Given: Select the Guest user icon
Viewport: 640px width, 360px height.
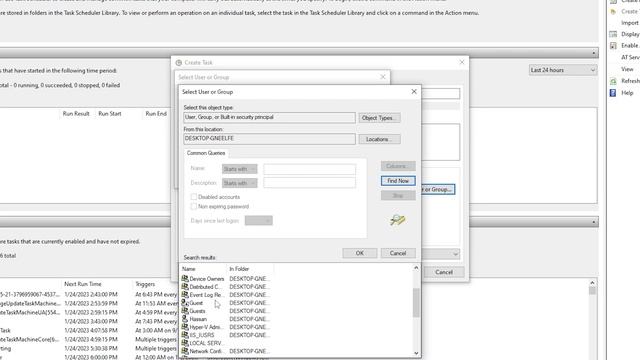Looking at the screenshot, I should [185, 302].
